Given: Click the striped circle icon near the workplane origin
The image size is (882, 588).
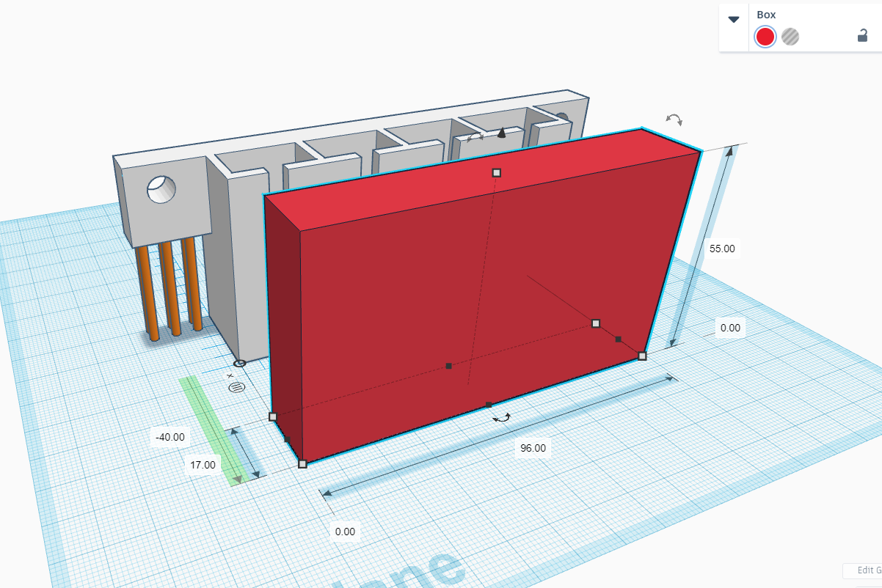Looking at the screenshot, I should (x=236, y=386).
